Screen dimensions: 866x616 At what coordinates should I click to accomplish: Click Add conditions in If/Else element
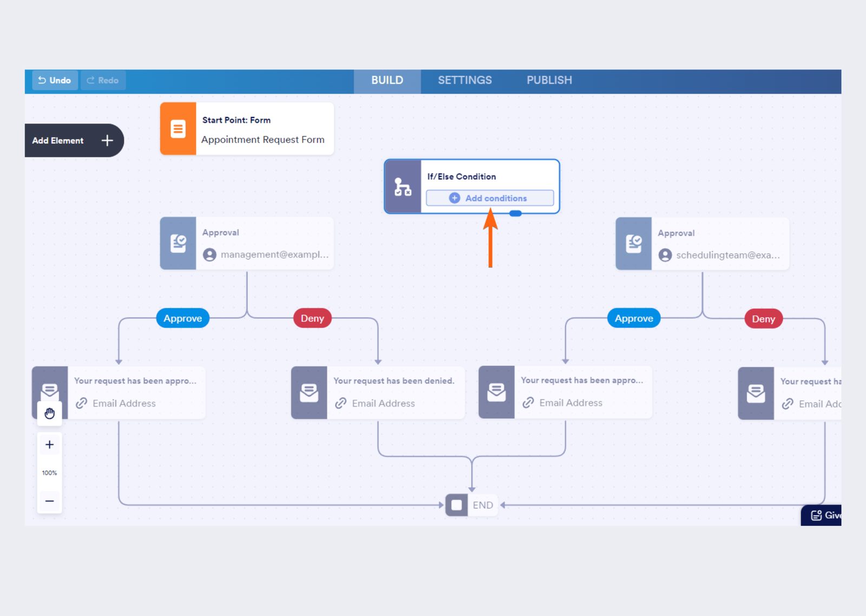489,198
